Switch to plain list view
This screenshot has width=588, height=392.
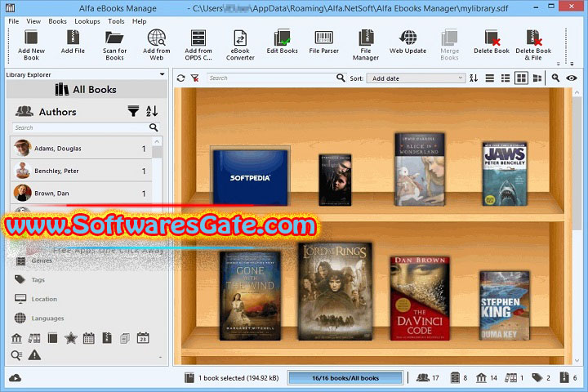coord(489,78)
